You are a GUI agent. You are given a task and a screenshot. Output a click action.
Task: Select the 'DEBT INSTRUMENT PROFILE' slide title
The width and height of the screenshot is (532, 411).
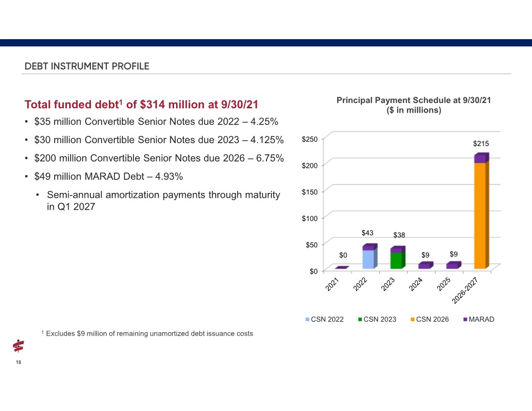pos(87,66)
